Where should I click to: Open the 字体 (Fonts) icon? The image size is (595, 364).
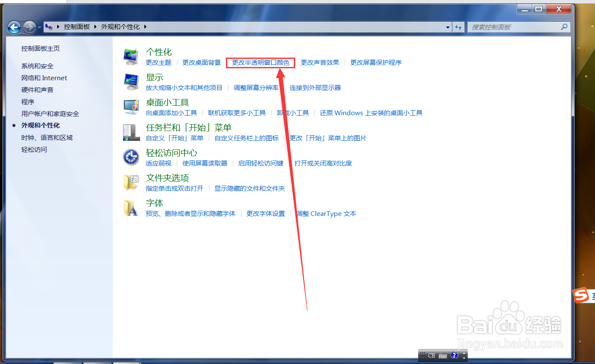tap(131, 207)
